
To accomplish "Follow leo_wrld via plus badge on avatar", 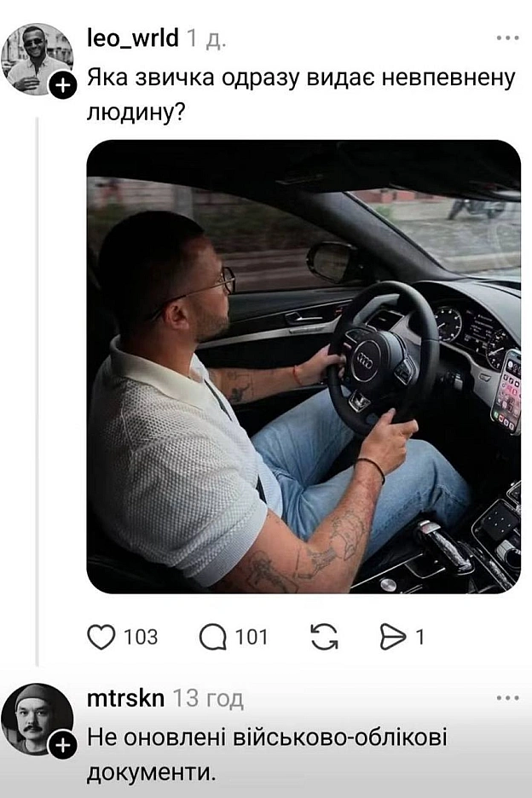I will tap(62, 85).
